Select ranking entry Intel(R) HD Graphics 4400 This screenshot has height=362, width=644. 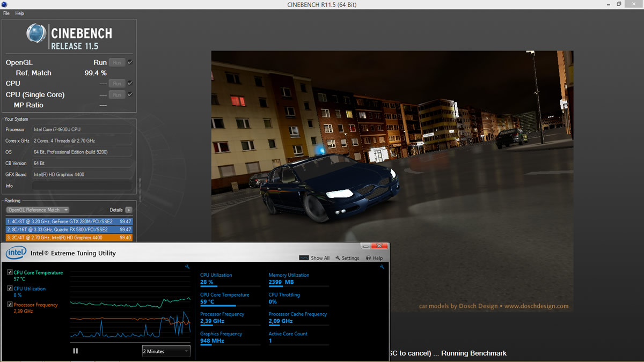click(x=69, y=238)
